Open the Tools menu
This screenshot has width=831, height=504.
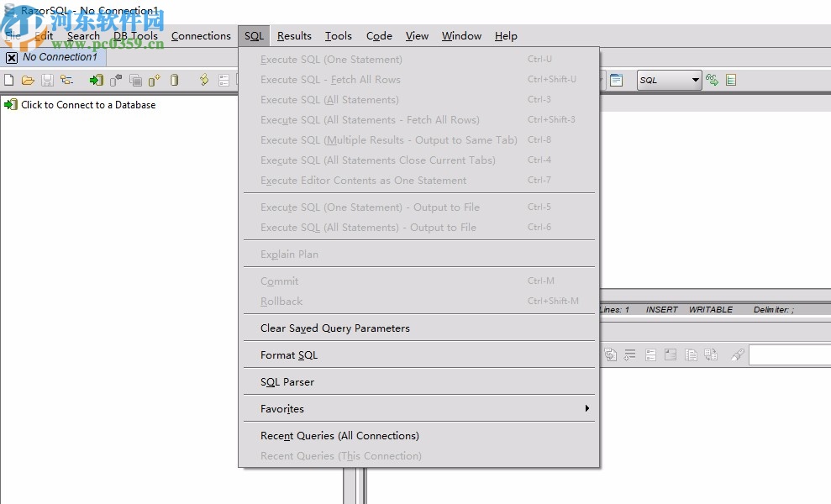click(x=338, y=35)
